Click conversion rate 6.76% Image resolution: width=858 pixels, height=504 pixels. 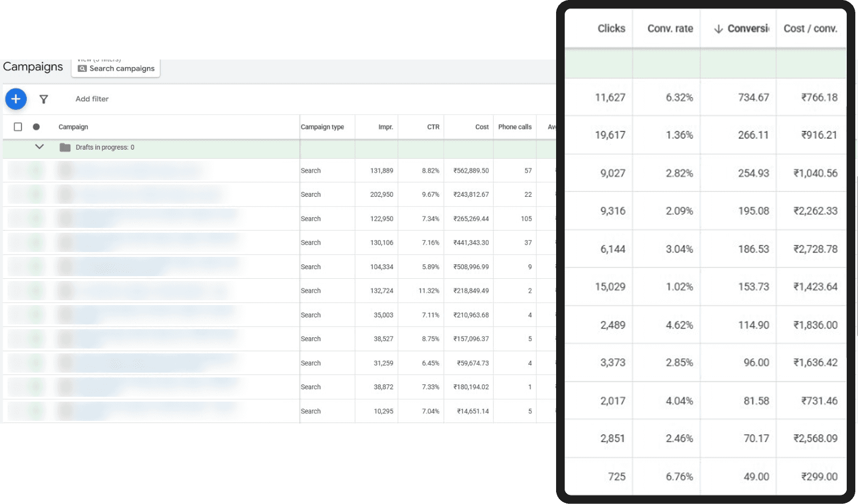(679, 477)
